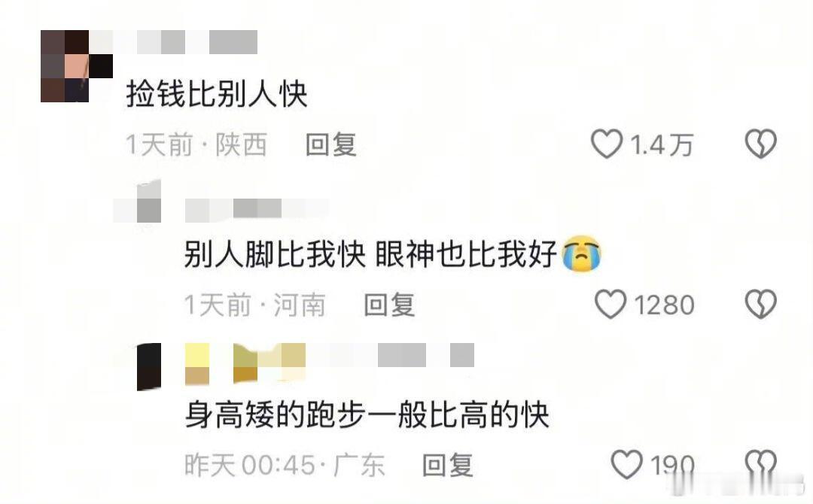813x504 pixels.
Task: Reply to the 河南 comment
Action: [x=389, y=305]
